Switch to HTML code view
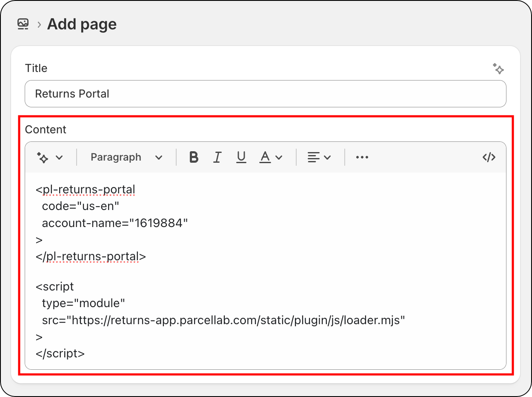The height and width of the screenshot is (397, 532). (x=489, y=157)
